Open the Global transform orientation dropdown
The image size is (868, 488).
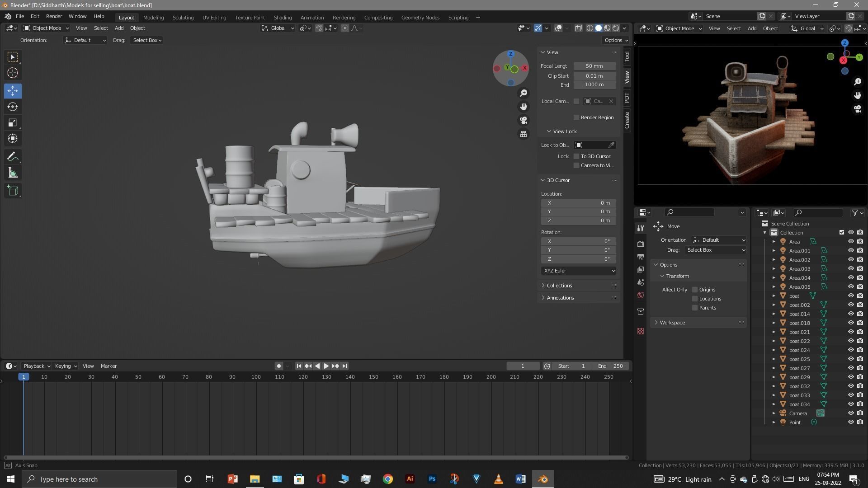(x=278, y=28)
